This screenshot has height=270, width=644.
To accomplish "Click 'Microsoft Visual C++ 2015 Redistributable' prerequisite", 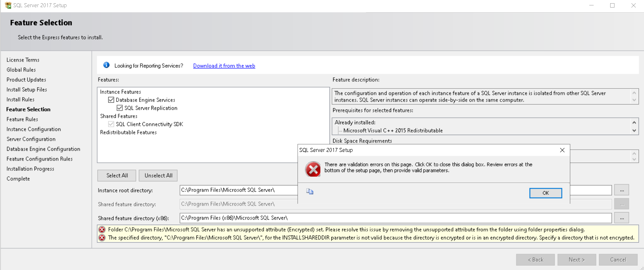I will [393, 131].
